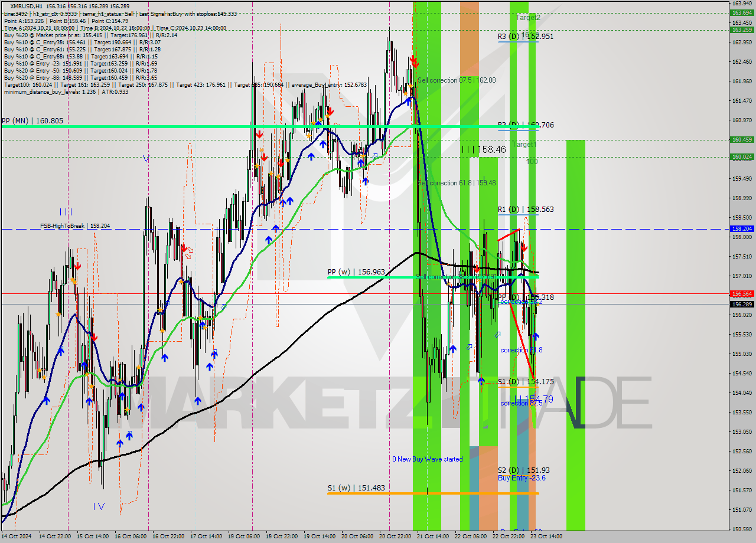Select the '| | | 158.46' wave label

point(484,150)
